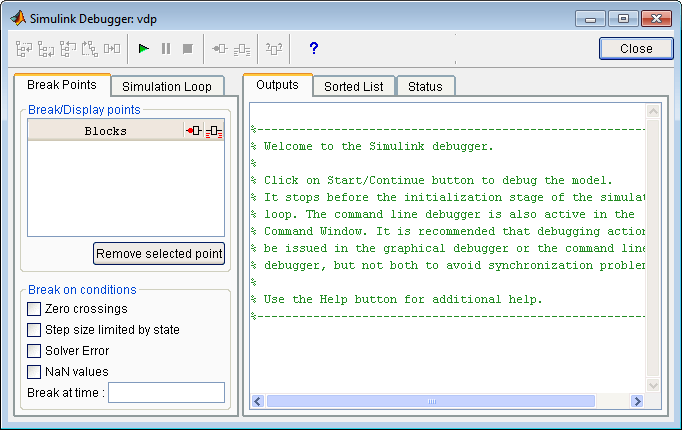Click the line 'Use the Help button for additional help.'
The image size is (682, 430).
tap(403, 300)
